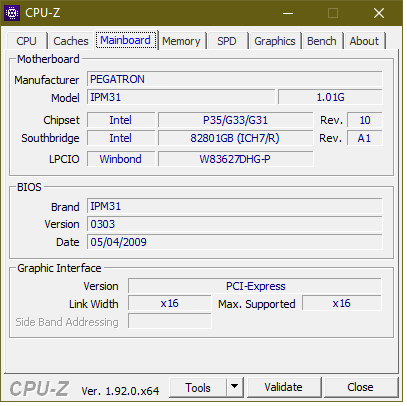Image resolution: width=407 pixels, height=406 pixels.
Task: Click the Validate button
Action: (284, 387)
